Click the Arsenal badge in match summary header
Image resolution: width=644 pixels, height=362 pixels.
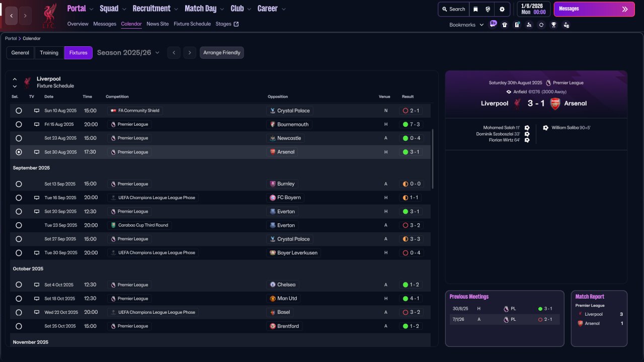click(555, 104)
